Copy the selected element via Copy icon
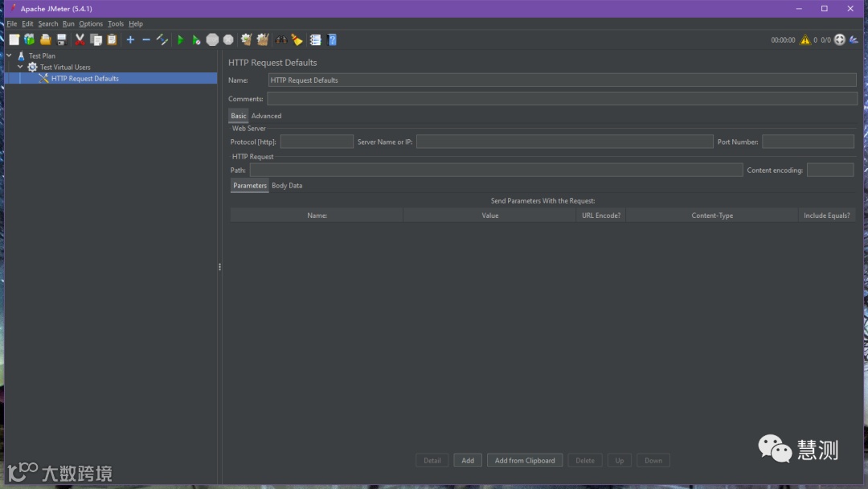868x489 pixels. [x=96, y=39]
